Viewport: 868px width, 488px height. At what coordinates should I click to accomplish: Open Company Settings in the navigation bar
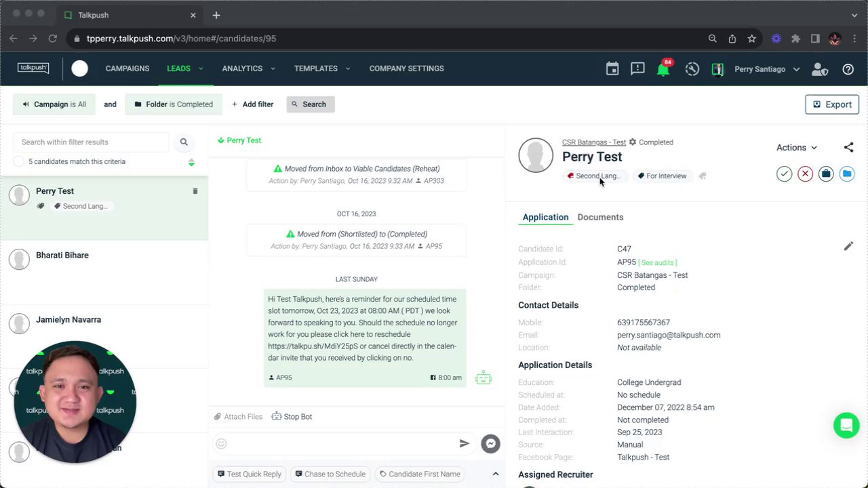[406, 68]
